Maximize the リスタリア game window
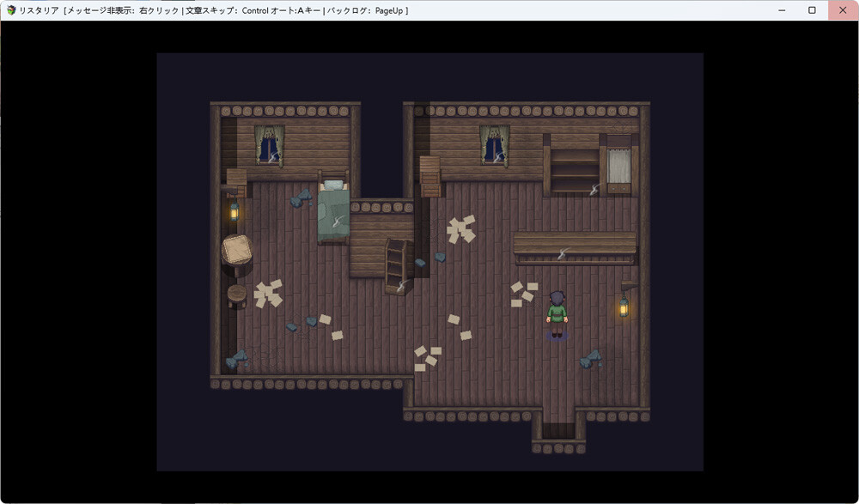This screenshot has height=504, width=859. [813, 10]
